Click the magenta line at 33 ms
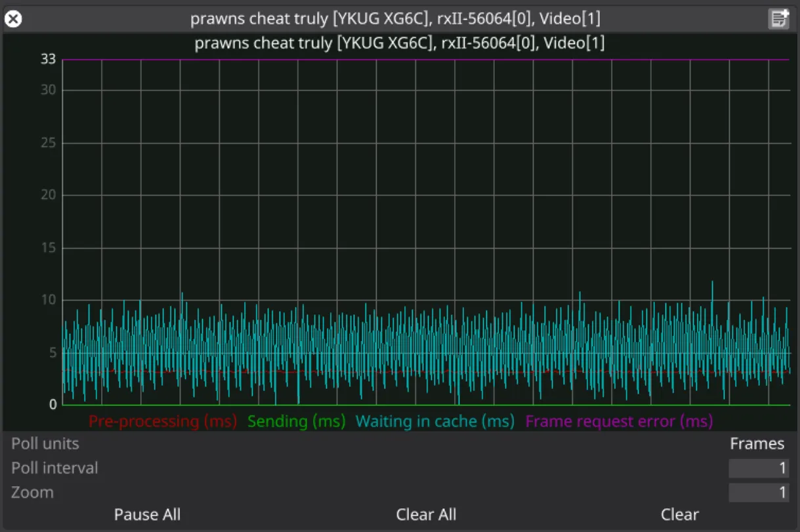 coord(394,59)
